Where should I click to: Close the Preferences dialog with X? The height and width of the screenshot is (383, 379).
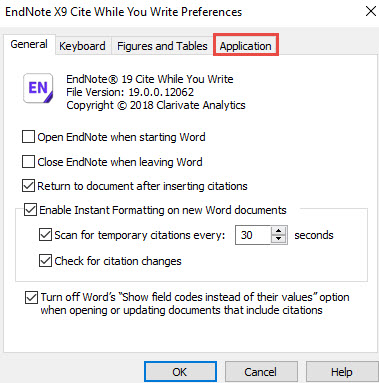click(370, 11)
